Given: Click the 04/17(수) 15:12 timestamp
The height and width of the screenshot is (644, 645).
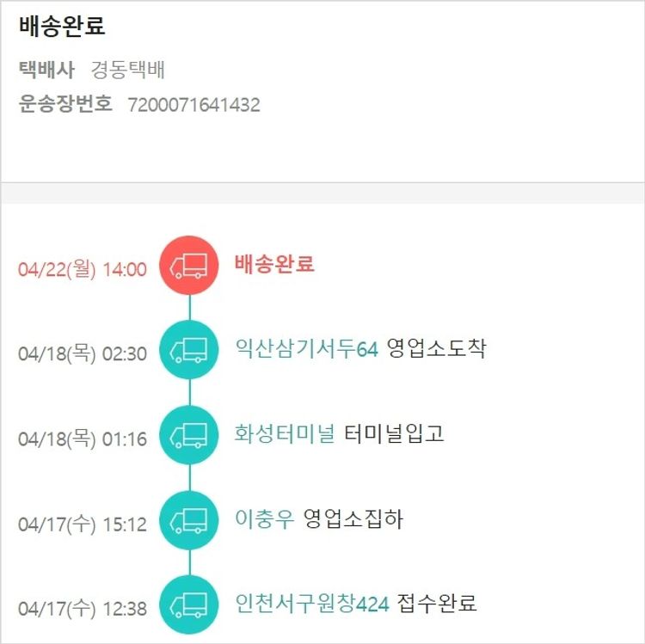Looking at the screenshot, I should coord(83,524).
